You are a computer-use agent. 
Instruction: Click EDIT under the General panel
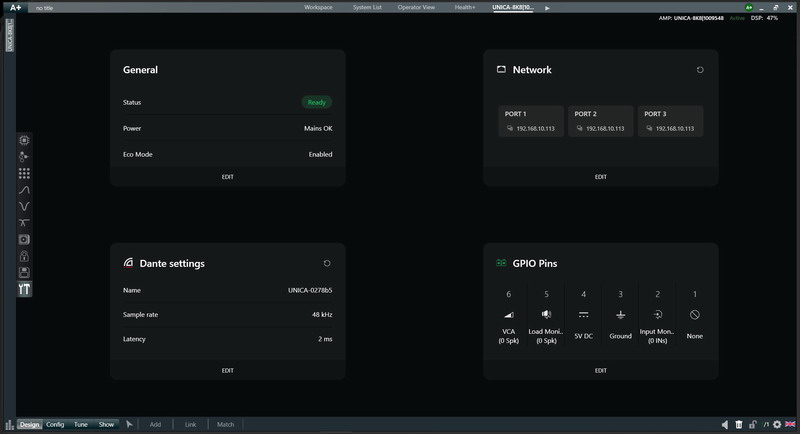coord(227,177)
